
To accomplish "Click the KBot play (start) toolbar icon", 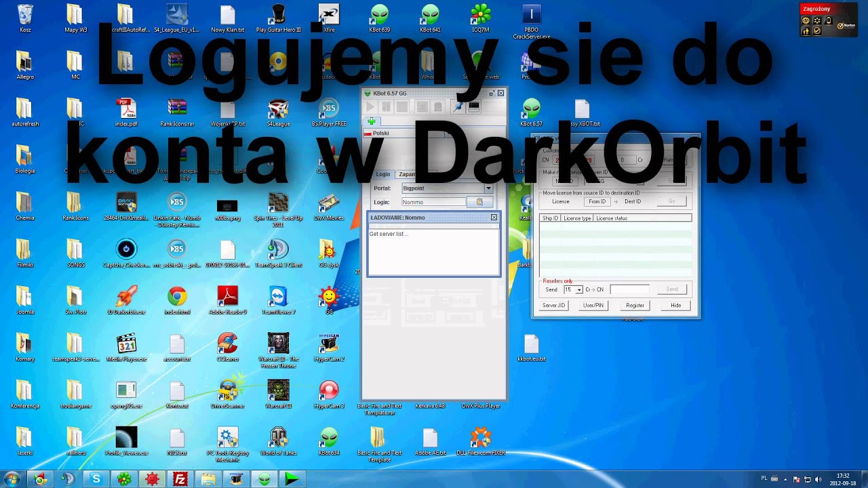I will pyautogui.click(x=370, y=107).
